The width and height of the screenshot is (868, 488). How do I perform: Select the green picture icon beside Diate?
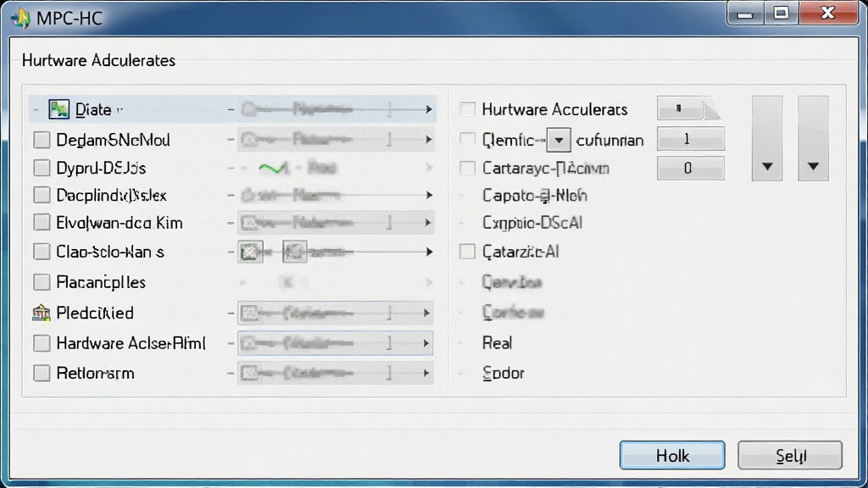tap(58, 109)
